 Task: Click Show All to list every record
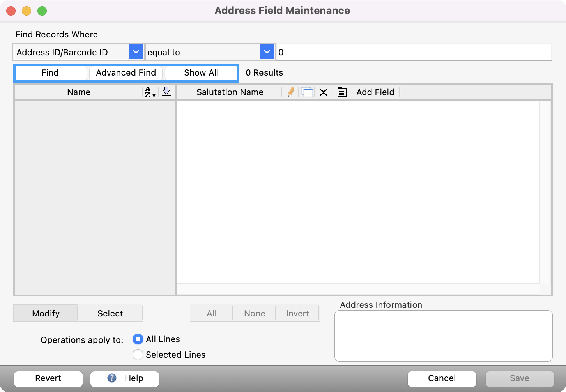[201, 73]
